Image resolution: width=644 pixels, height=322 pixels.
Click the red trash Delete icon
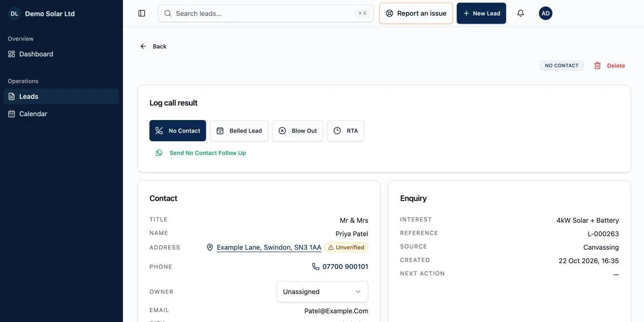pos(598,66)
